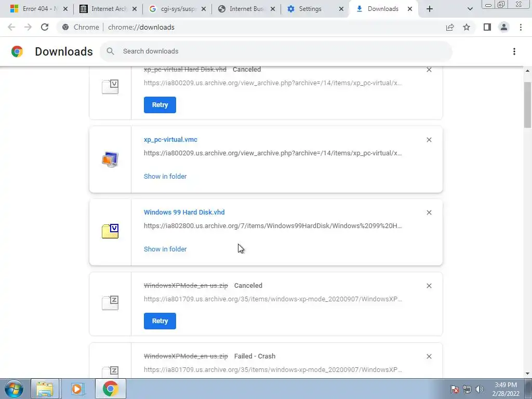Screen dimensions: 532x399
Task: Click the Search downloads field
Action: point(276,51)
